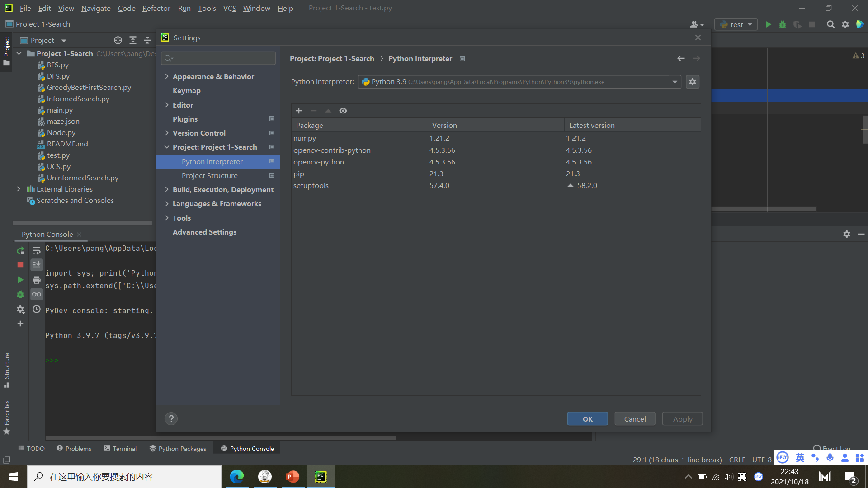The height and width of the screenshot is (488, 868).
Task: Expand Appearance & Behavior settings
Action: [167, 76]
